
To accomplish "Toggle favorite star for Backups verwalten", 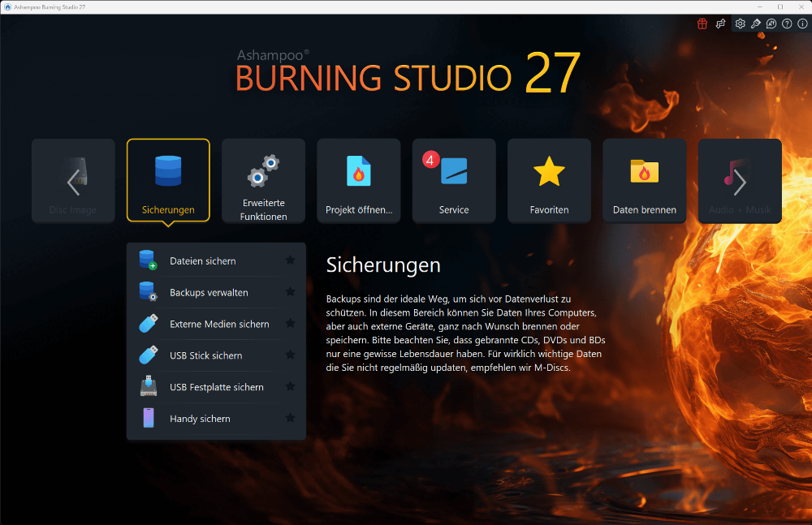I will coord(290,292).
